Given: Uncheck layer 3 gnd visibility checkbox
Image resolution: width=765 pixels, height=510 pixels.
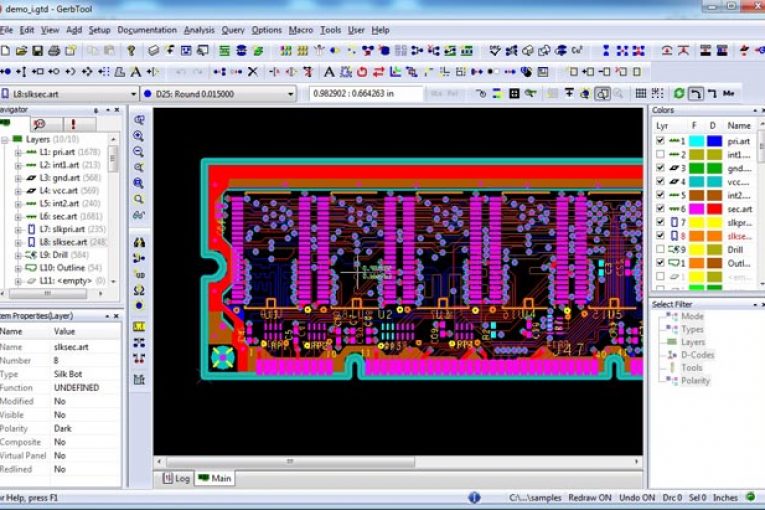Looking at the screenshot, I should pyautogui.click(x=660, y=167).
